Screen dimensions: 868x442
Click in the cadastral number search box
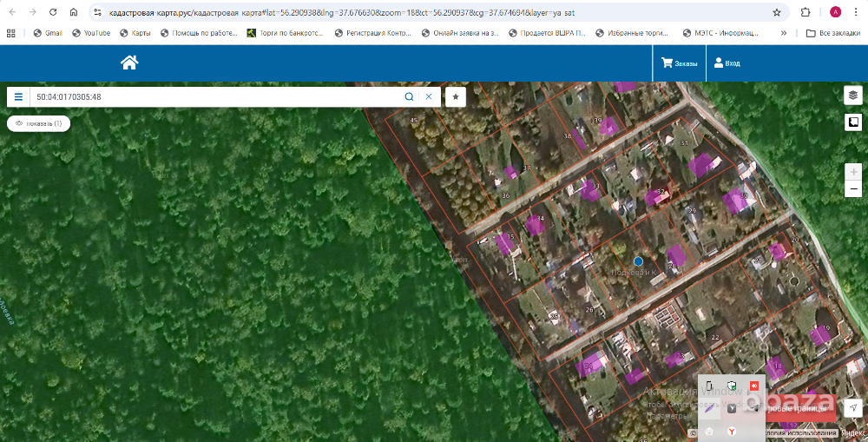pos(217,96)
